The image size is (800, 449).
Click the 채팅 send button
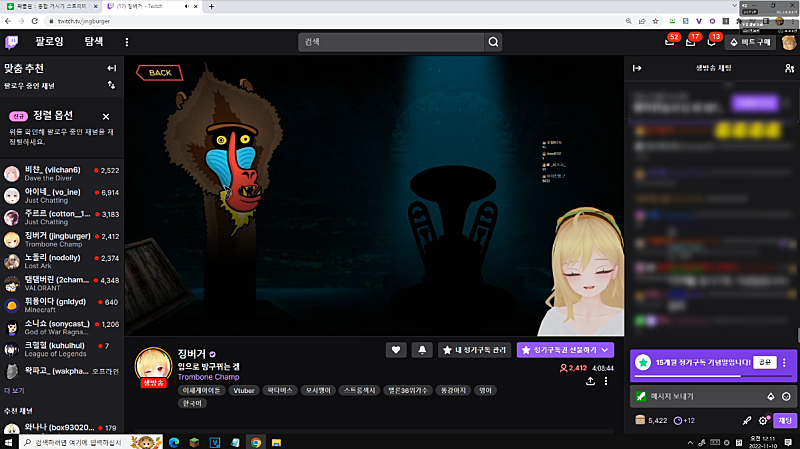pyautogui.click(x=785, y=421)
